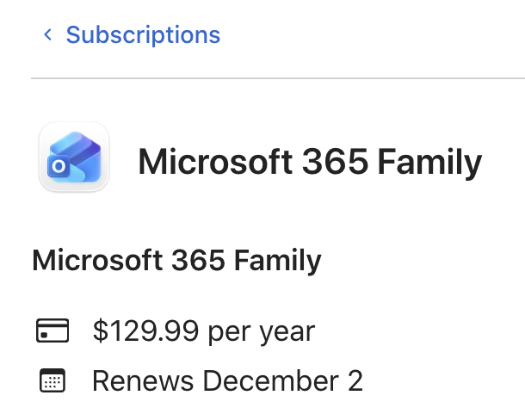Click the Microsoft 365 Family app icon
This screenshot has height=420, width=525.
pyautogui.click(x=74, y=157)
